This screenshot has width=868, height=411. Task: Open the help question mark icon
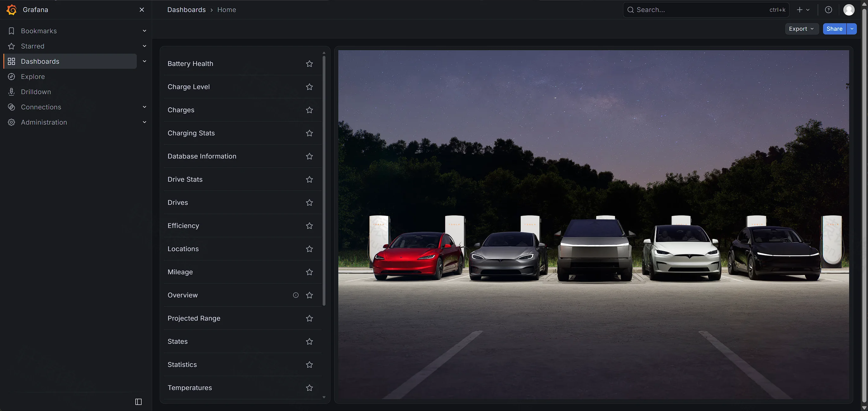pyautogui.click(x=829, y=10)
